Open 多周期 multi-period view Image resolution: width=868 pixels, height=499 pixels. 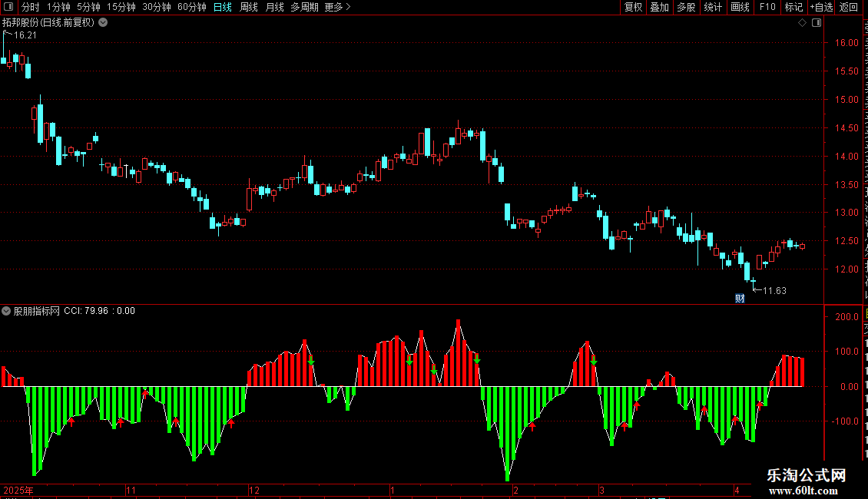(304, 7)
